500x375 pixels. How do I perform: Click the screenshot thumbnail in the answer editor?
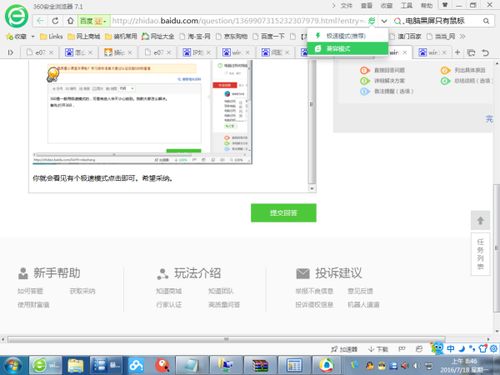click(142, 112)
